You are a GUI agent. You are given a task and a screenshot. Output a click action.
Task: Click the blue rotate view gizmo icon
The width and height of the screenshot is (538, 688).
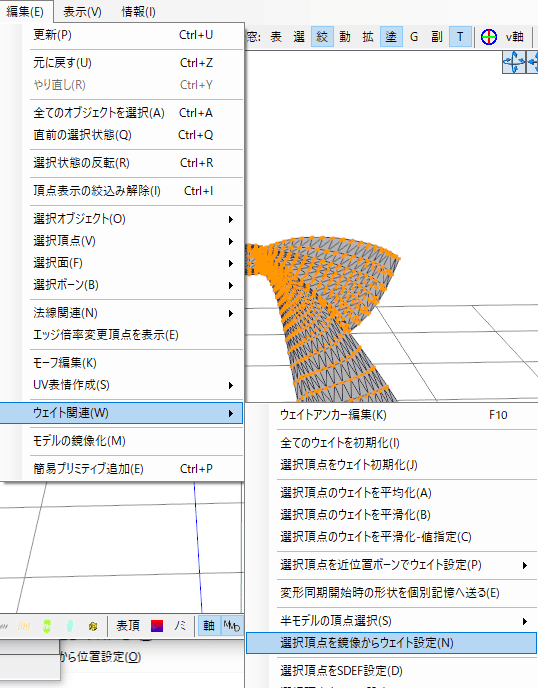513,62
